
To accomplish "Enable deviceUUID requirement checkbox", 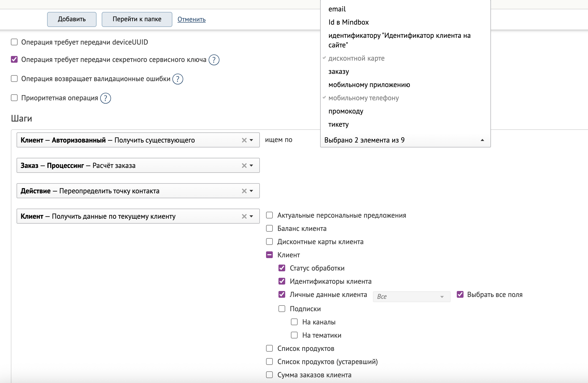I will click(14, 42).
